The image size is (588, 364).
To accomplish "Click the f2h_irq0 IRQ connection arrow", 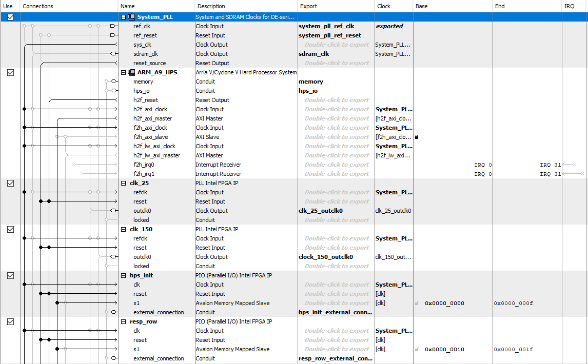I will [x=569, y=165].
